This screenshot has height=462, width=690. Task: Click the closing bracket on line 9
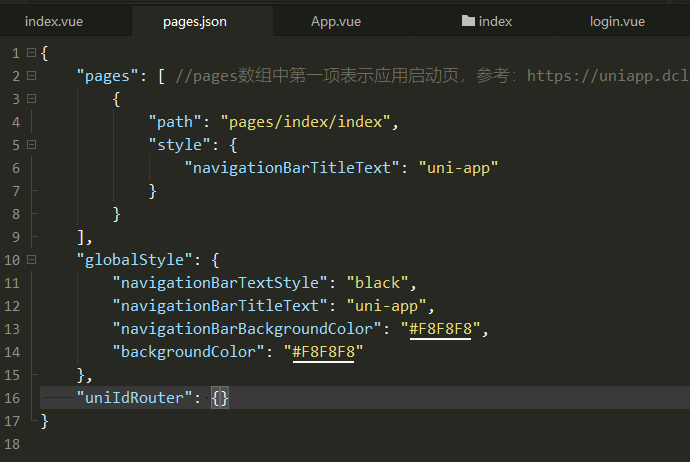pyautogui.click(x=81, y=237)
